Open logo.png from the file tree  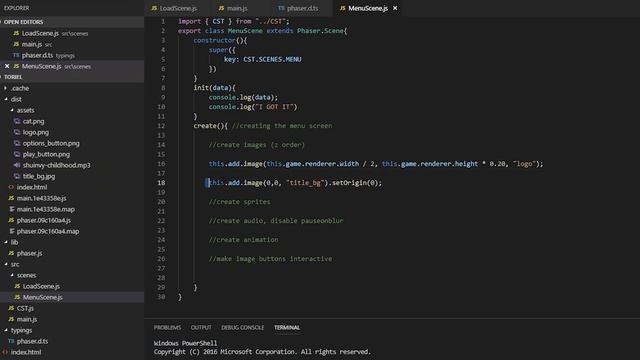(x=36, y=132)
